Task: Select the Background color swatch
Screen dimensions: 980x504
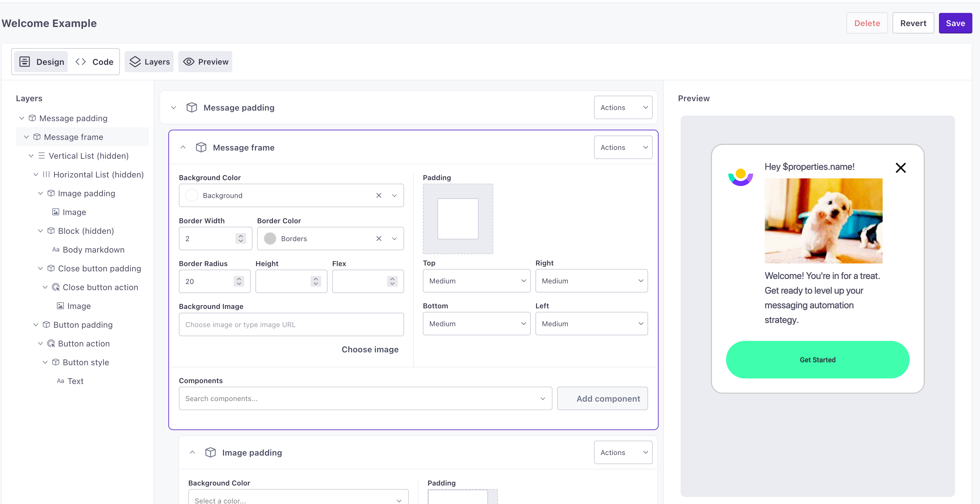Action: point(191,195)
